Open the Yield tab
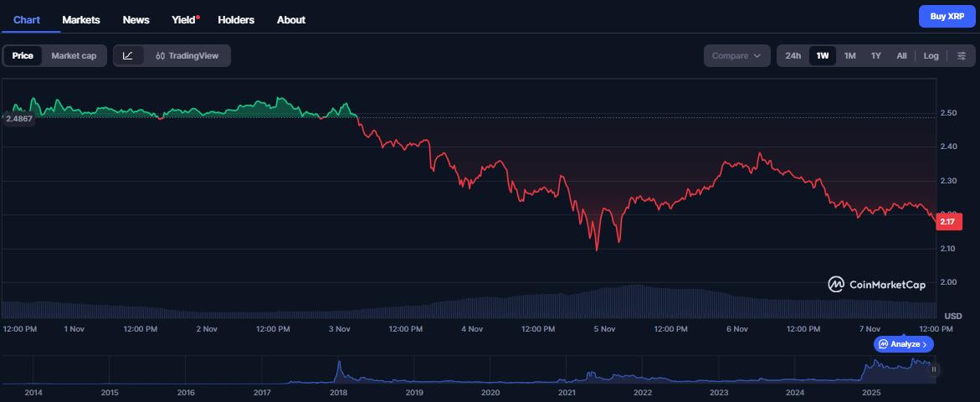The width and height of the screenshot is (980, 402). coord(184,19)
